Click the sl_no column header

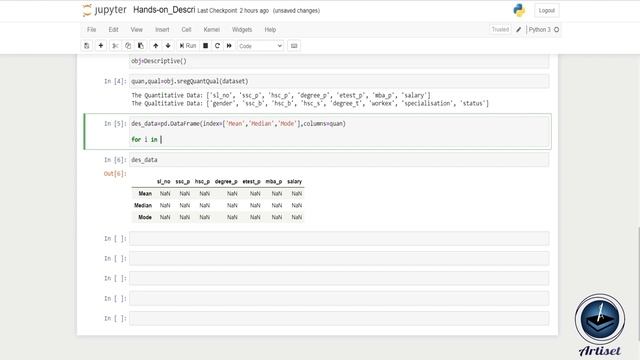(x=164, y=181)
